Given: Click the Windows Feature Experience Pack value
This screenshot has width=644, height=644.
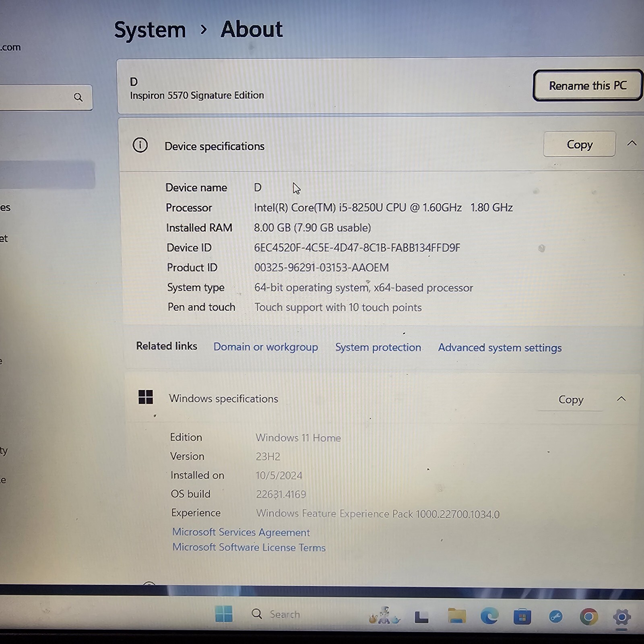Looking at the screenshot, I should pyautogui.click(x=378, y=514).
